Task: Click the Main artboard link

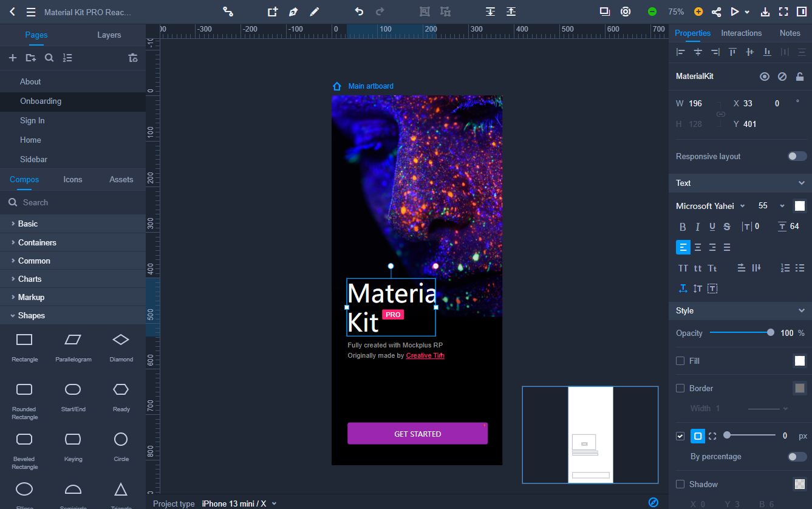Action: 370,86
